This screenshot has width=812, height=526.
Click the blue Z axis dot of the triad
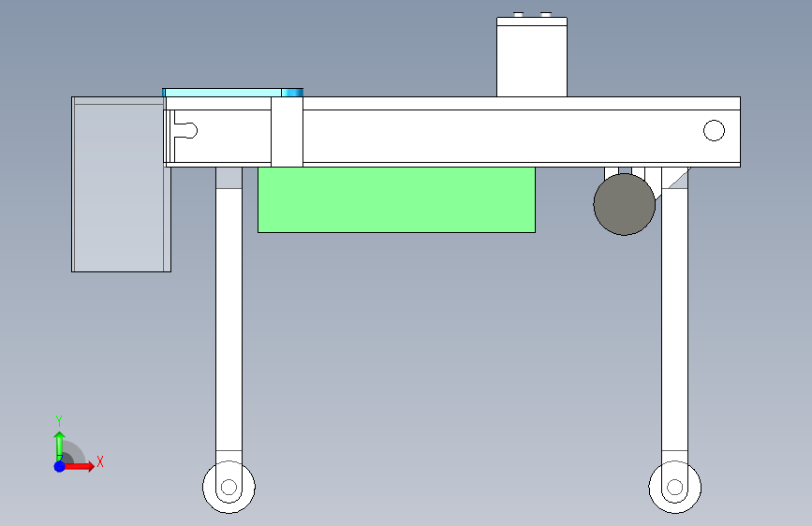(60, 466)
